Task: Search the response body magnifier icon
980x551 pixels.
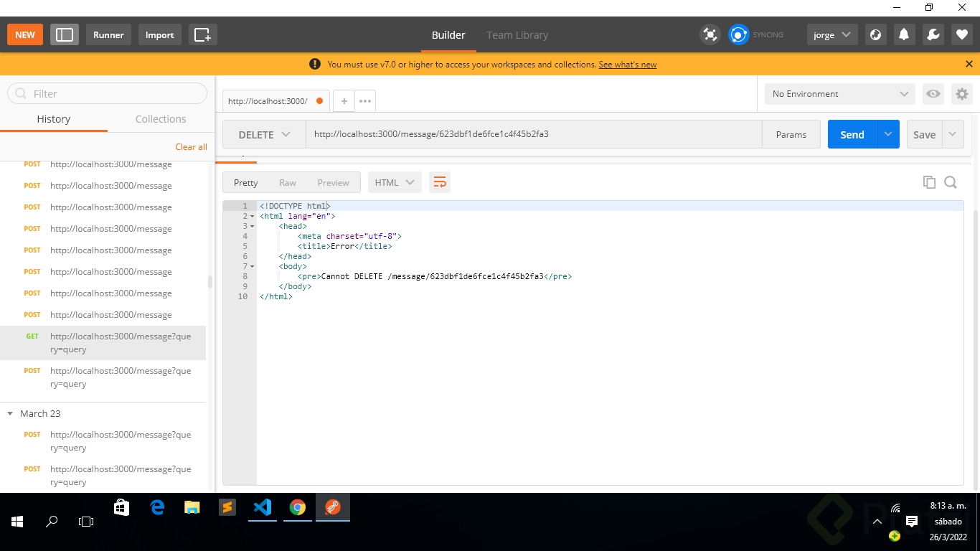Action: pyautogui.click(x=951, y=182)
